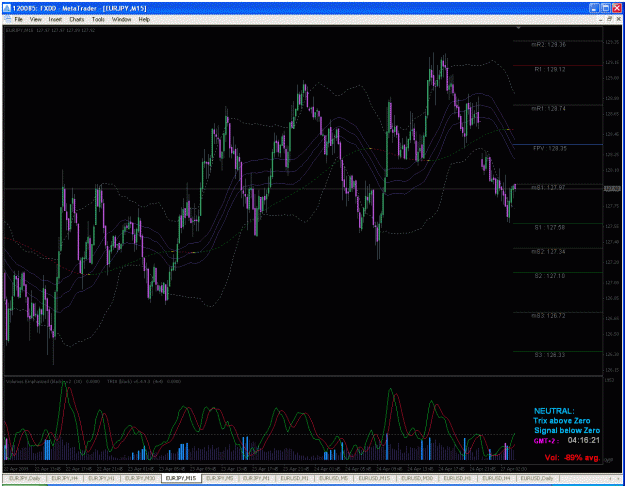Switch to the EURJPY,H4 chart tab
Screen dimensions: 625x486
[x=64, y=478]
